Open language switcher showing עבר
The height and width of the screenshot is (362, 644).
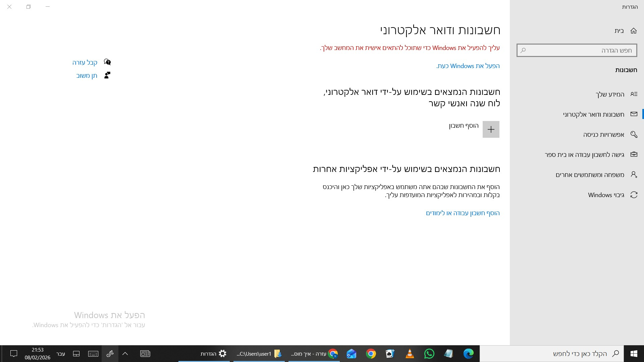(x=60, y=354)
